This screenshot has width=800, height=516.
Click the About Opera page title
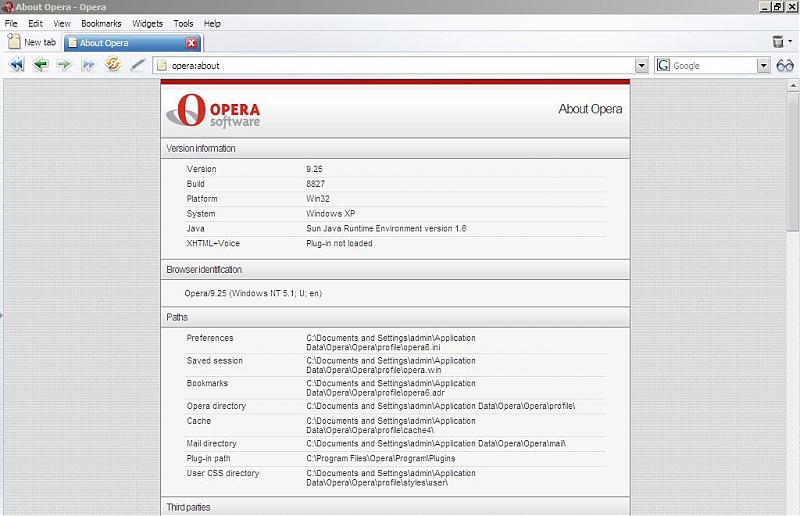pos(590,109)
